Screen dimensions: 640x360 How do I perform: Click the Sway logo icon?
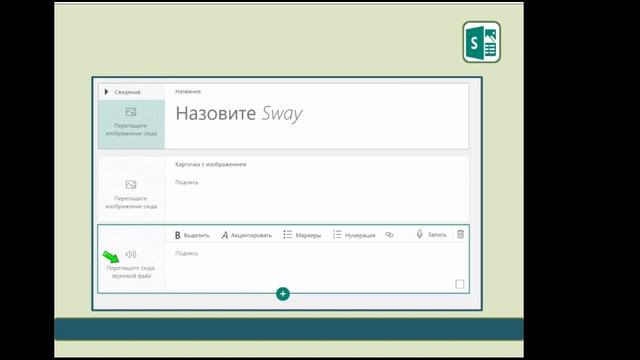(x=482, y=42)
